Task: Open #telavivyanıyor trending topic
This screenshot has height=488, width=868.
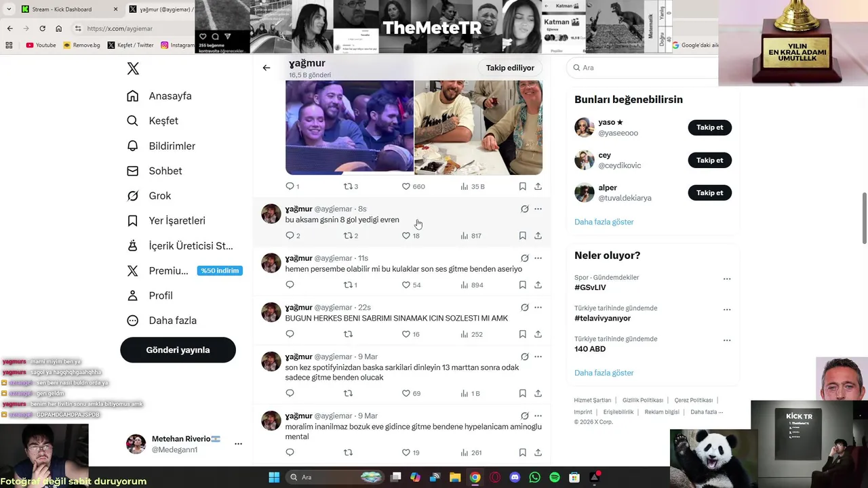Action: [602, 318]
